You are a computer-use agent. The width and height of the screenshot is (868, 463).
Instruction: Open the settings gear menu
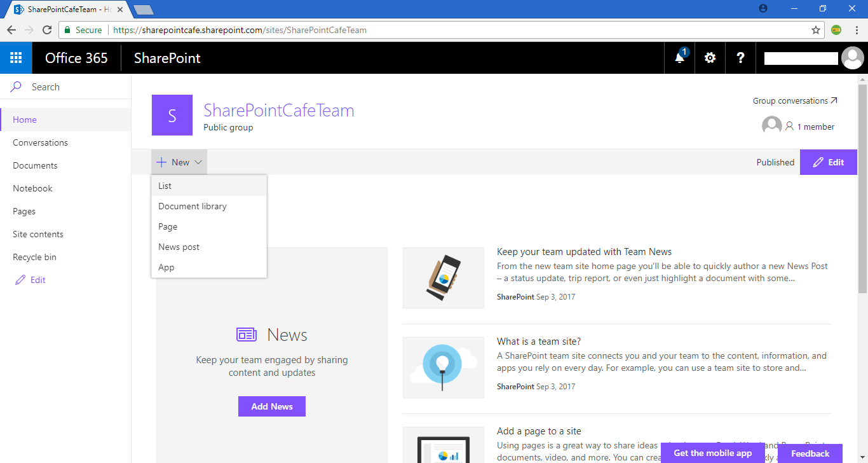point(710,58)
